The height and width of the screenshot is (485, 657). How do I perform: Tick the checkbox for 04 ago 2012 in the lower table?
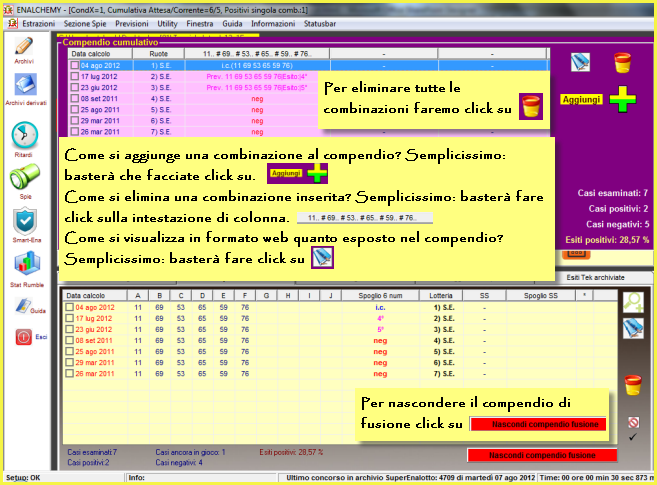69,307
